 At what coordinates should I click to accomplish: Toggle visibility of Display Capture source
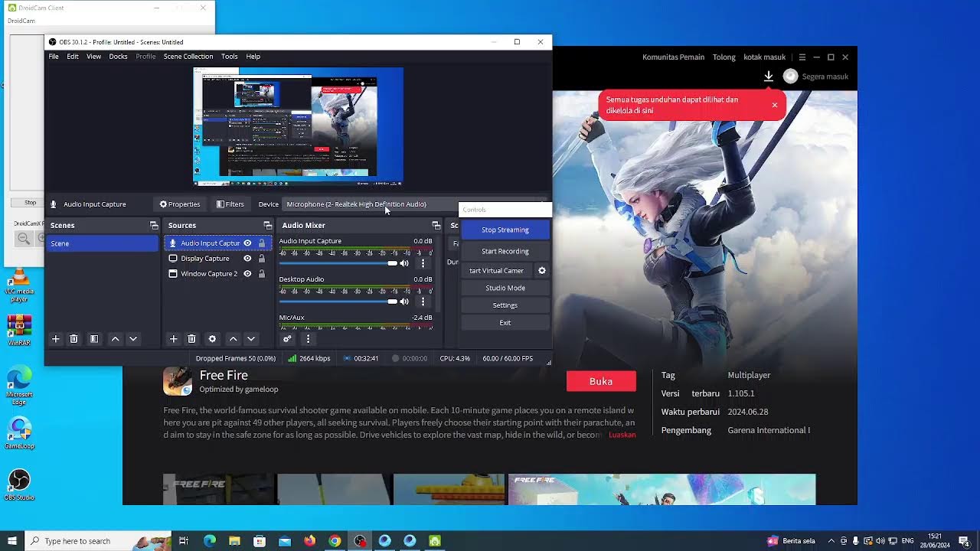pyautogui.click(x=247, y=259)
